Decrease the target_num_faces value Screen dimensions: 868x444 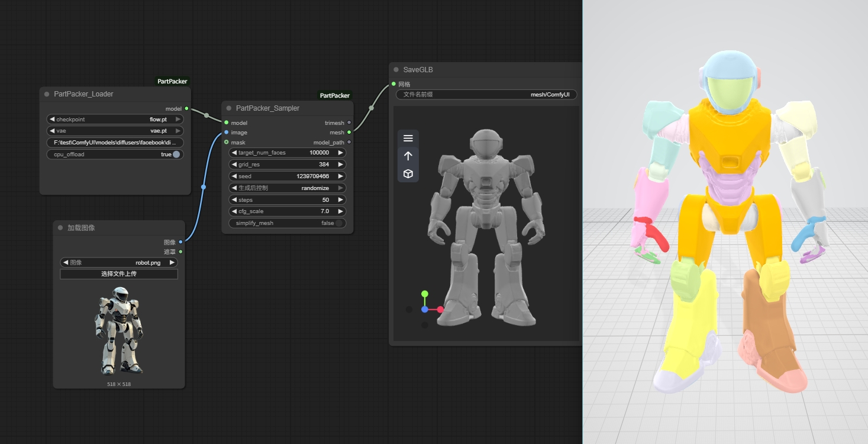tap(234, 153)
